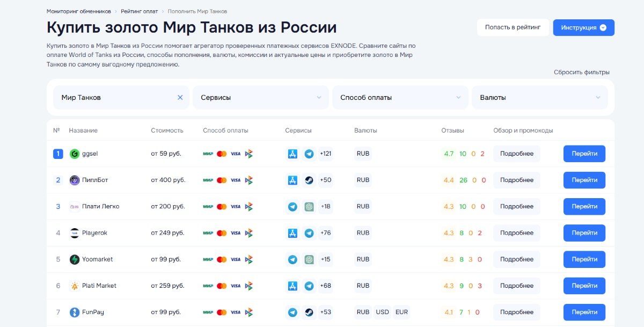Expand +15 more services for Yoomarket

(x=326, y=259)
